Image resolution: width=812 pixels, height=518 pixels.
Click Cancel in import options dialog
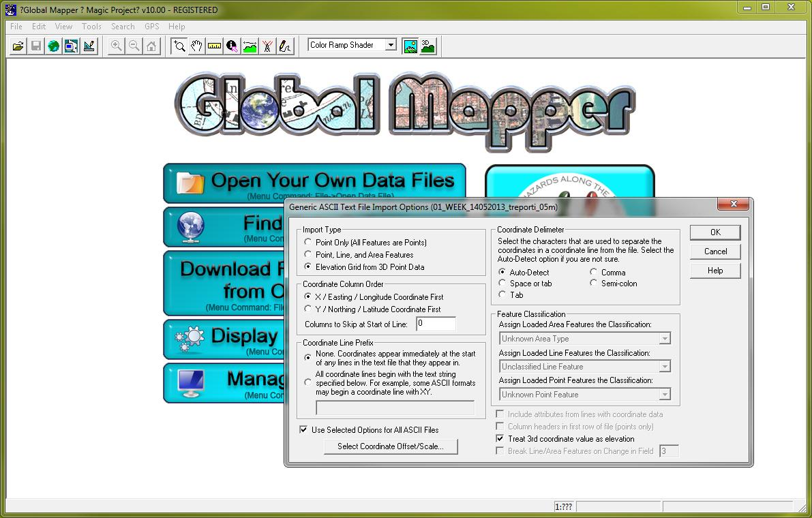point(715,252)
